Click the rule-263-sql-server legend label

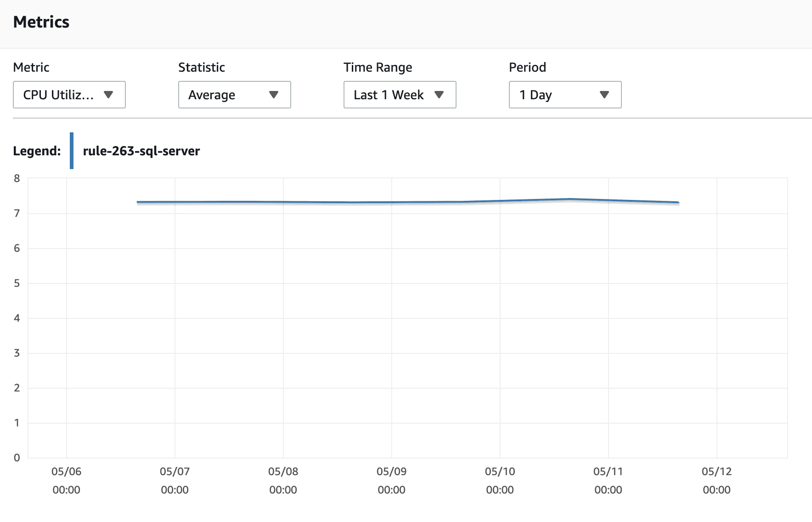[141, 151]
